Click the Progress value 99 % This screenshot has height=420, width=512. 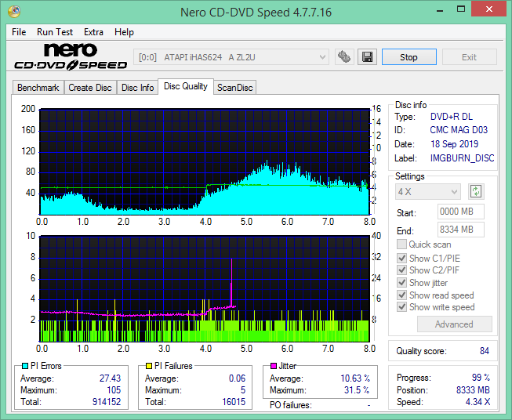(x=481, y=378)
